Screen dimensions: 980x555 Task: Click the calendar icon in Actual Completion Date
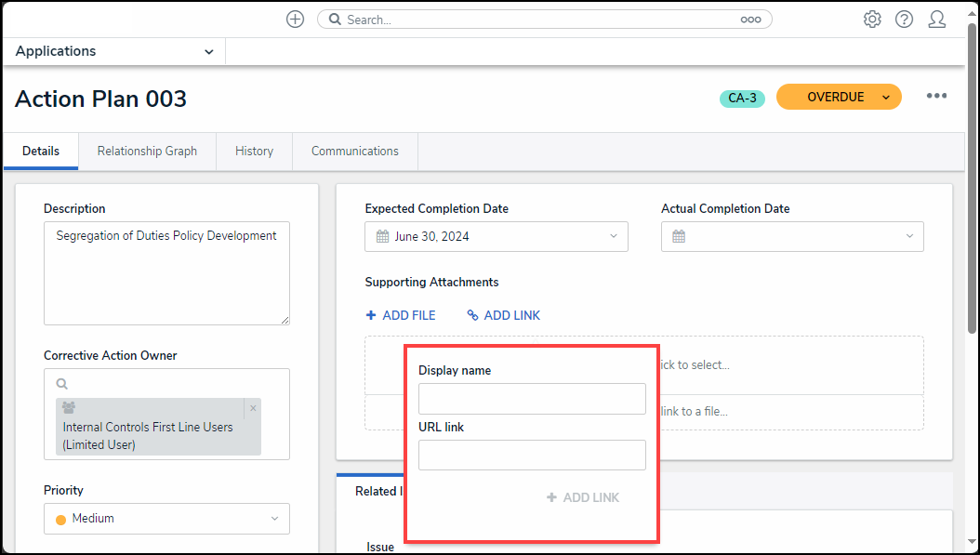click(679, 236)
